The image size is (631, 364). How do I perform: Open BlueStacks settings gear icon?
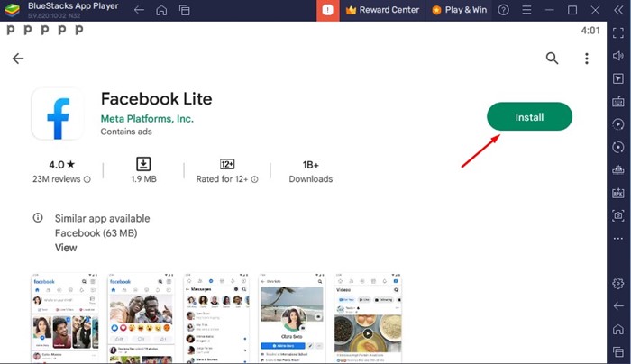pos(618,283)
